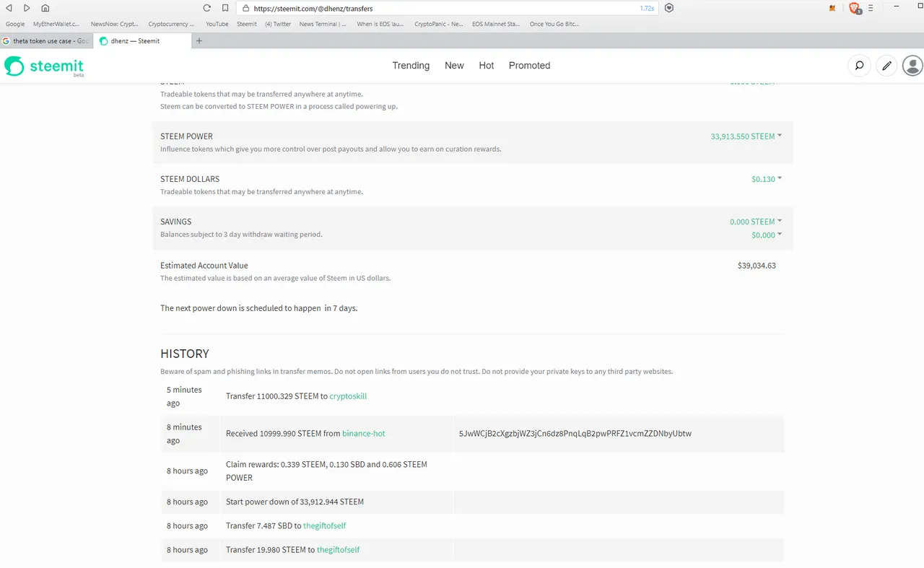Open the MetaMask fox extension
This screenshot has width=924, height=568.
832,9
